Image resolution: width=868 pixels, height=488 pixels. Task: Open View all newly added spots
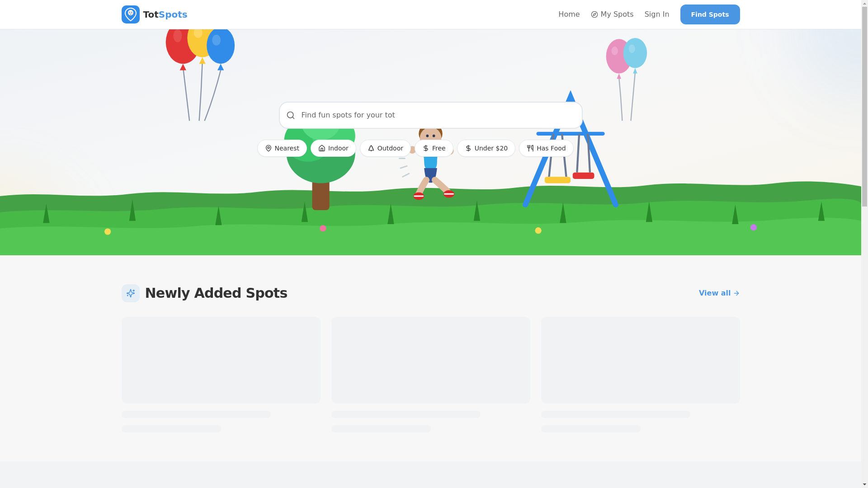pos(719,293)
